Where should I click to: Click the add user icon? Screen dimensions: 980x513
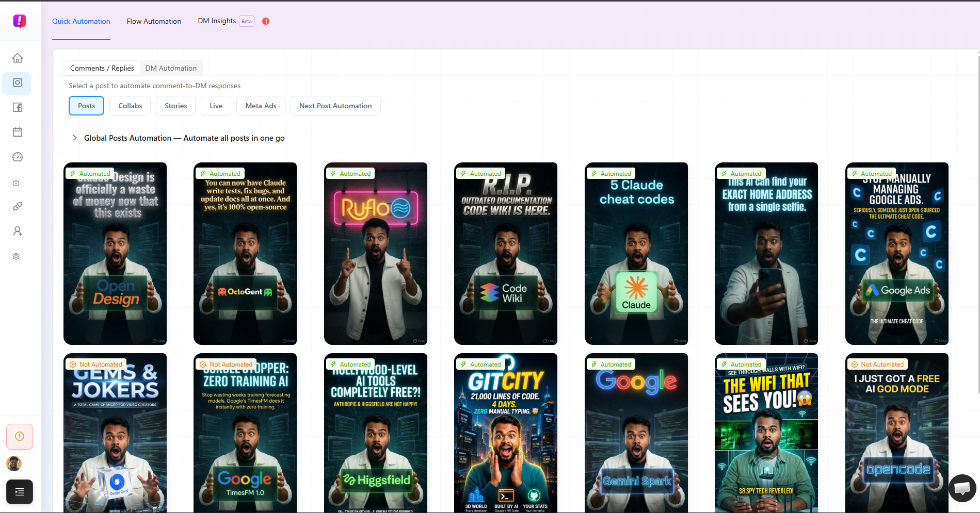point(18,231)
